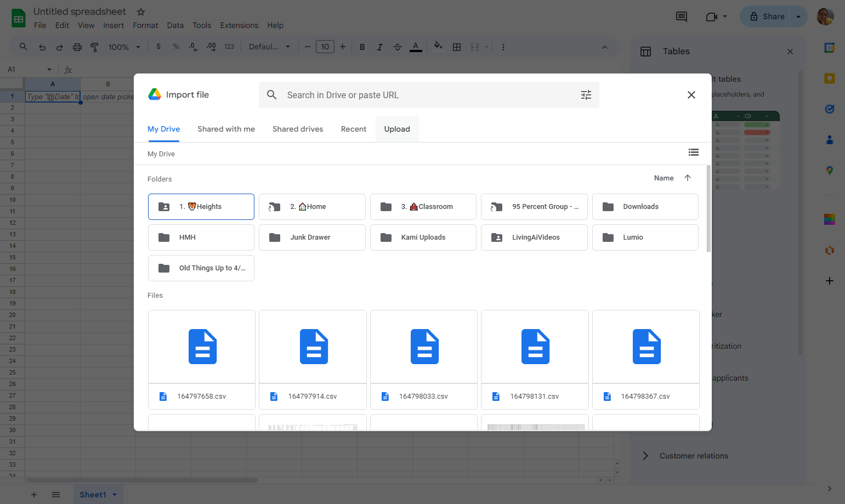Open Google Tasks side panel icon

point(830,109)
